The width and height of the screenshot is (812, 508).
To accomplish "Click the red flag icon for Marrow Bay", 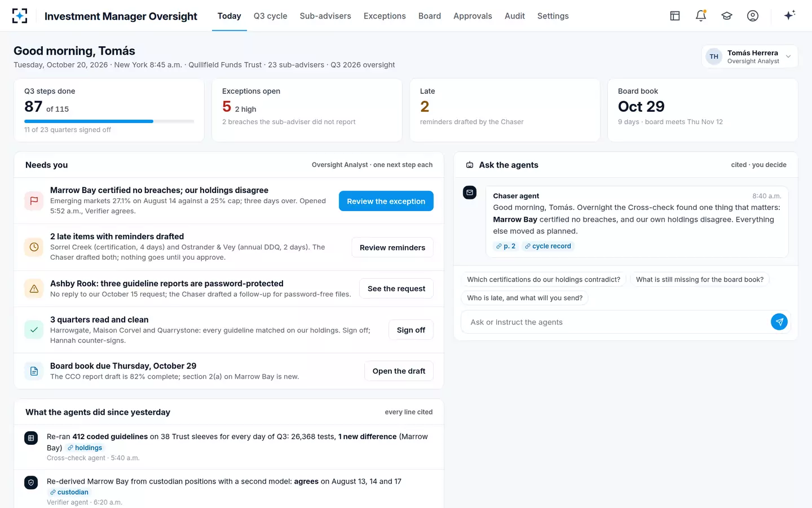I will coord(34,201).
